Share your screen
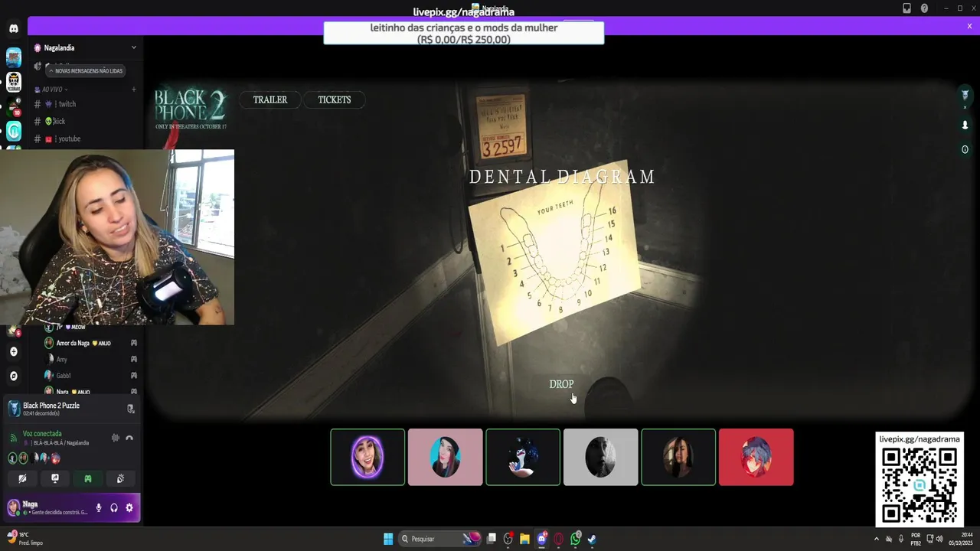This screenshot has width=980, height=551. click(x=55, y=478)
